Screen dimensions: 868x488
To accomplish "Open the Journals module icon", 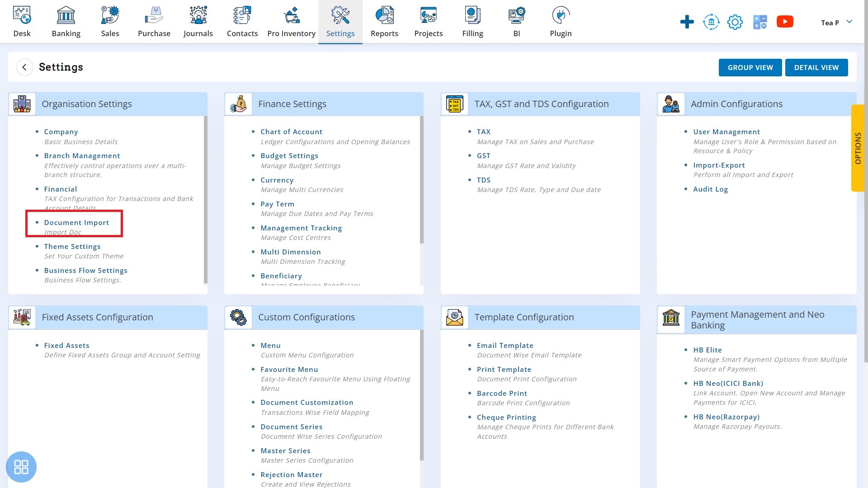I will pyautogui.click(x=198, y=15).
